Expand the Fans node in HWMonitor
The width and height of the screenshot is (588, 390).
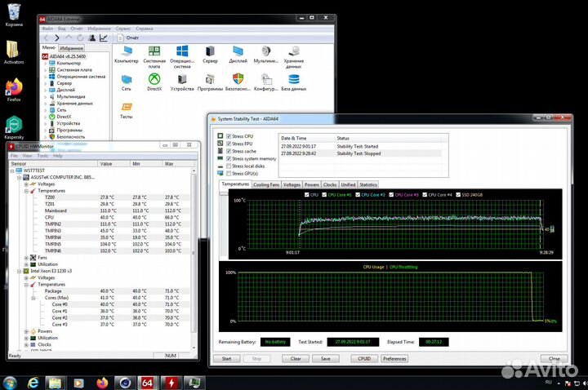point(26,258)
